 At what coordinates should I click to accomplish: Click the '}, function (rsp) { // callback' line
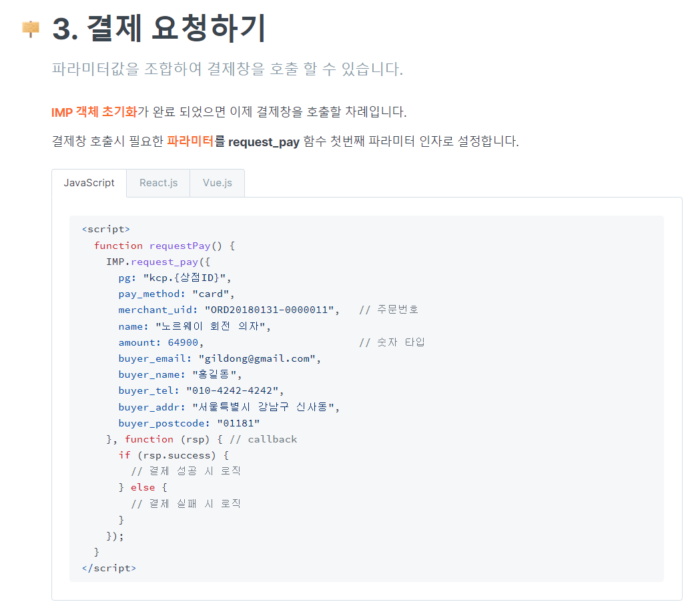(202, 439)
